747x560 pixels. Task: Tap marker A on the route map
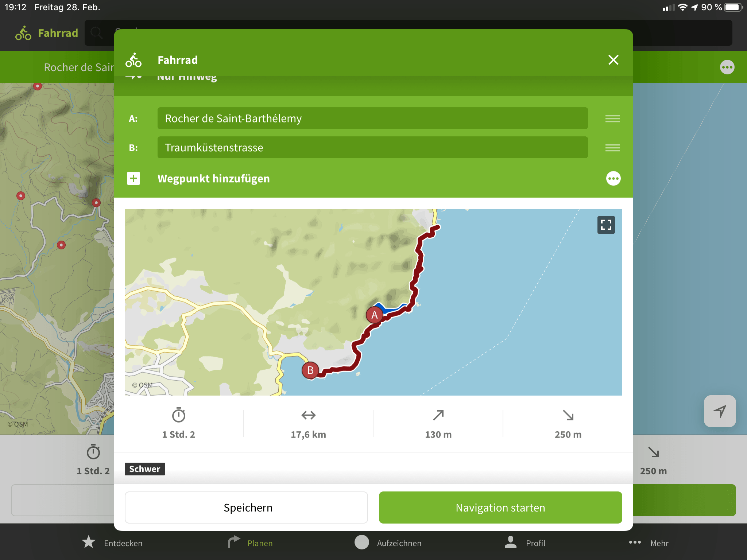(x=374, y=315)
